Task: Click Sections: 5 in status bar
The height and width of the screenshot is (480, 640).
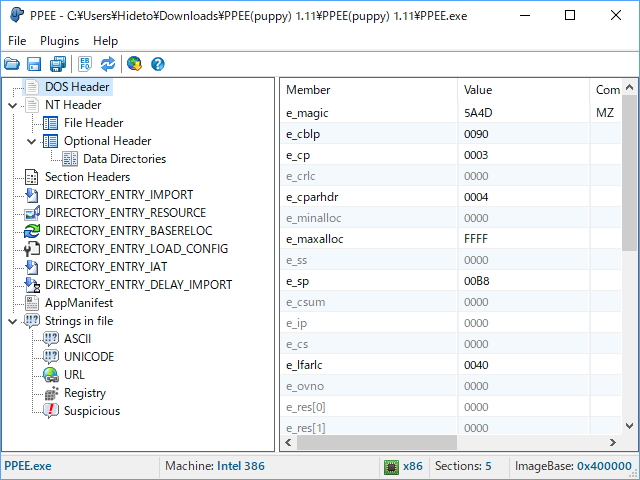Action: [463, 466]
